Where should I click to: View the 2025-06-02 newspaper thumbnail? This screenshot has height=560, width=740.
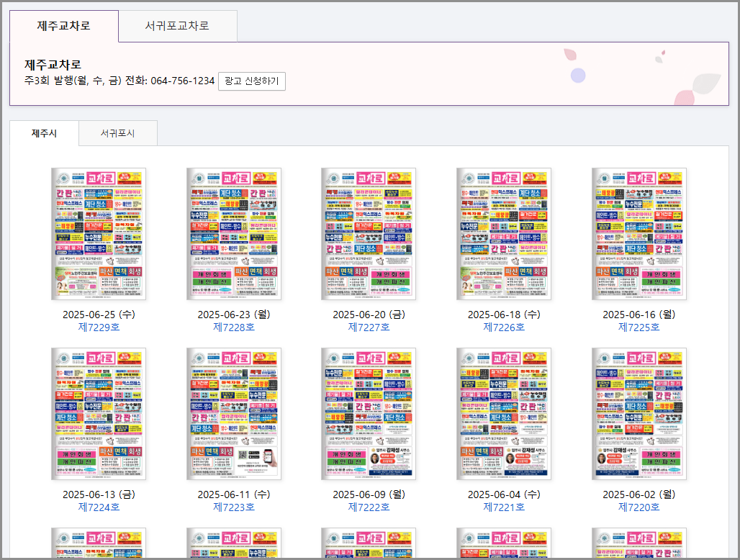(639, 415)
